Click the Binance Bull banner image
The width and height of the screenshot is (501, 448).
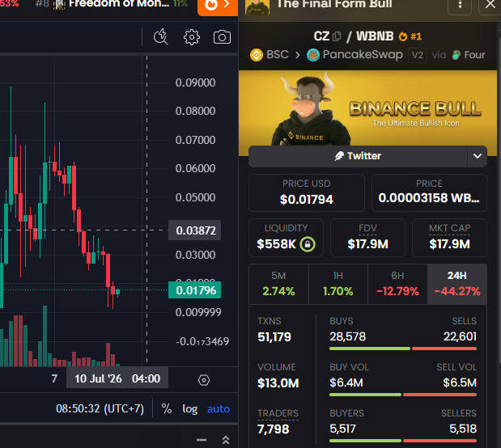tap(367, 108)
